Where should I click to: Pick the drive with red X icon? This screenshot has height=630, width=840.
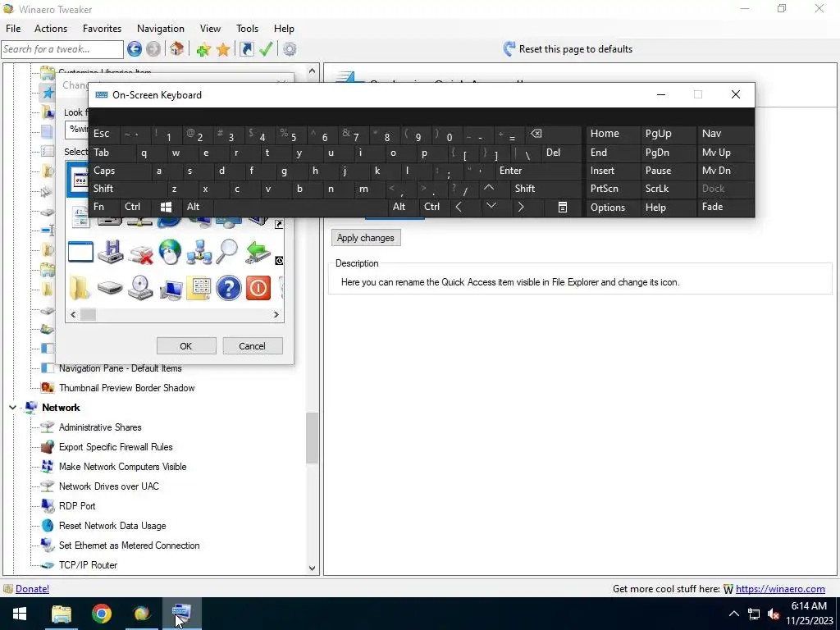click(x=140, y=253)
